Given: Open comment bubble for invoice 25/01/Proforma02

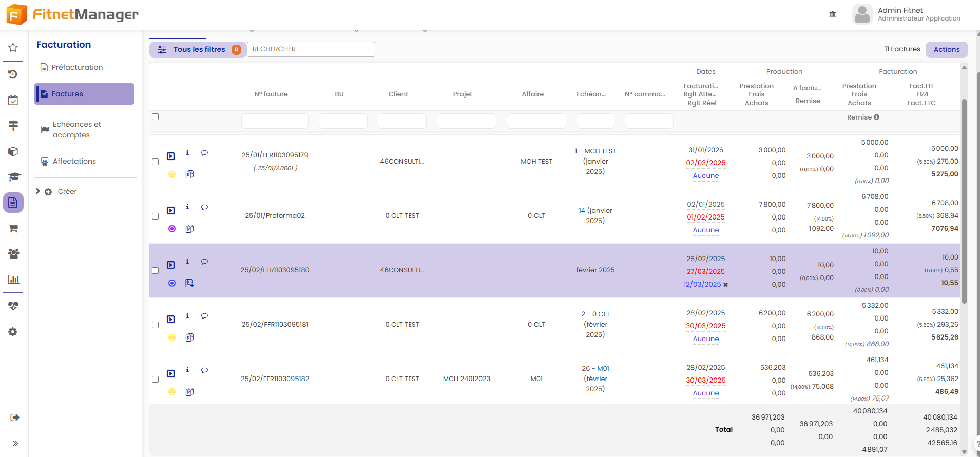Looking at the screenshot, I should coord(204,207).
